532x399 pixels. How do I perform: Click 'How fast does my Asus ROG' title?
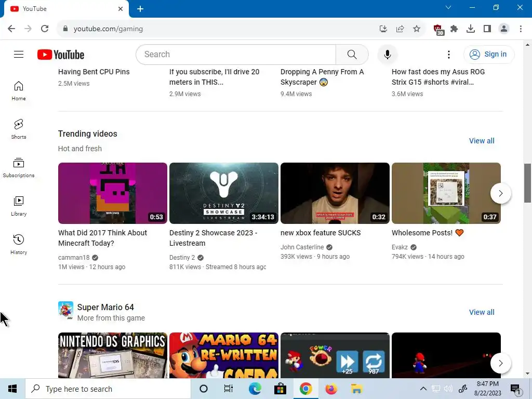[x=438, y=77]
